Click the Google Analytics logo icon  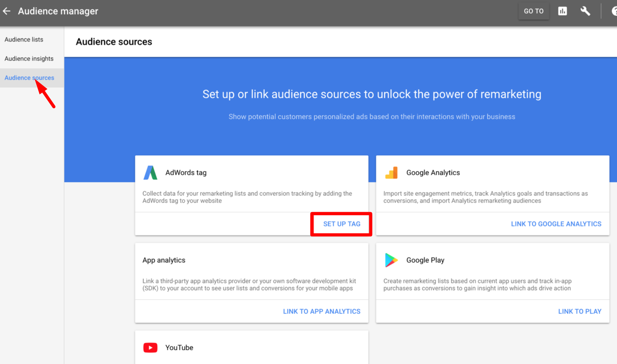click(x=391, y=173)
